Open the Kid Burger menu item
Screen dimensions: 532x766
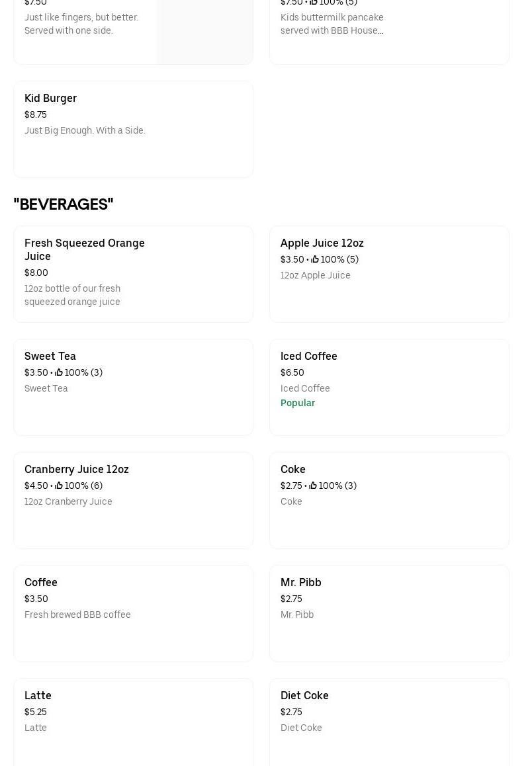coord(50,98)
